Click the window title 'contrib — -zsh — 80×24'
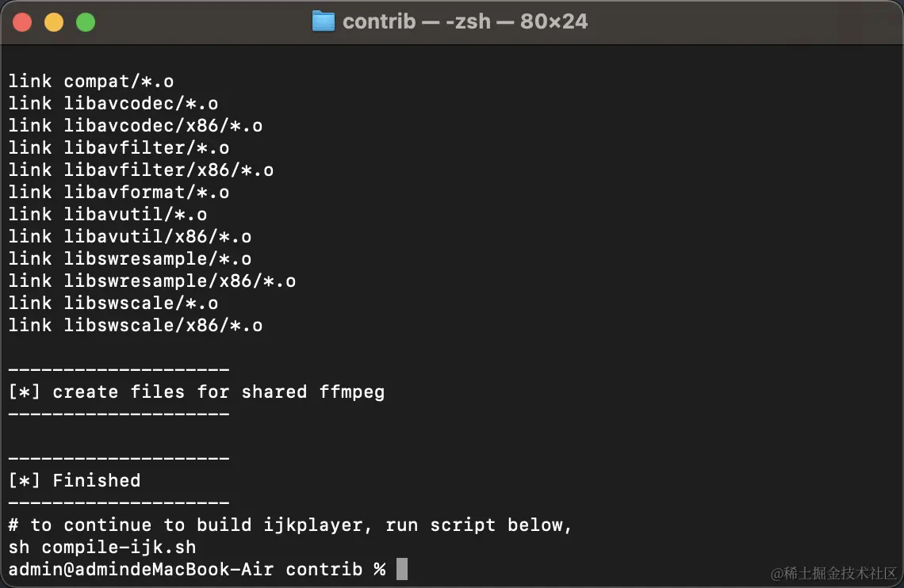 pos(465,22)
